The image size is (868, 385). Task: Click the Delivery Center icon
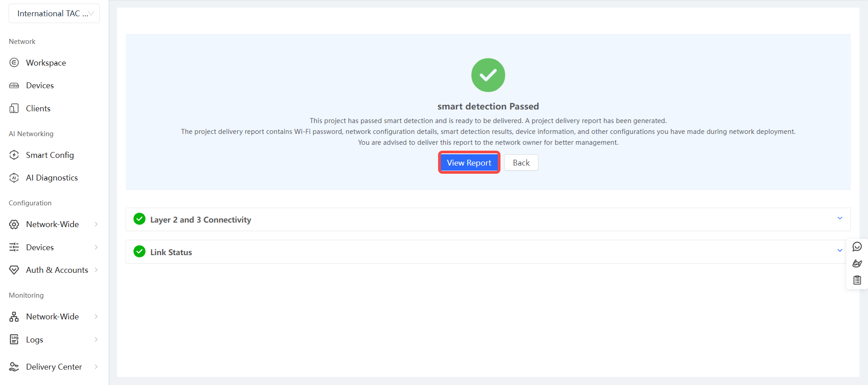pos(14,367)
